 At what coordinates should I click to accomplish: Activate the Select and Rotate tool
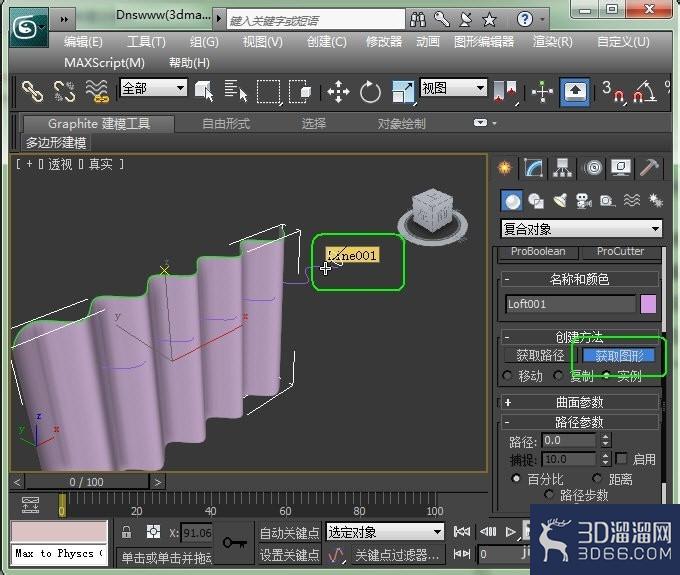click(370, 92)
